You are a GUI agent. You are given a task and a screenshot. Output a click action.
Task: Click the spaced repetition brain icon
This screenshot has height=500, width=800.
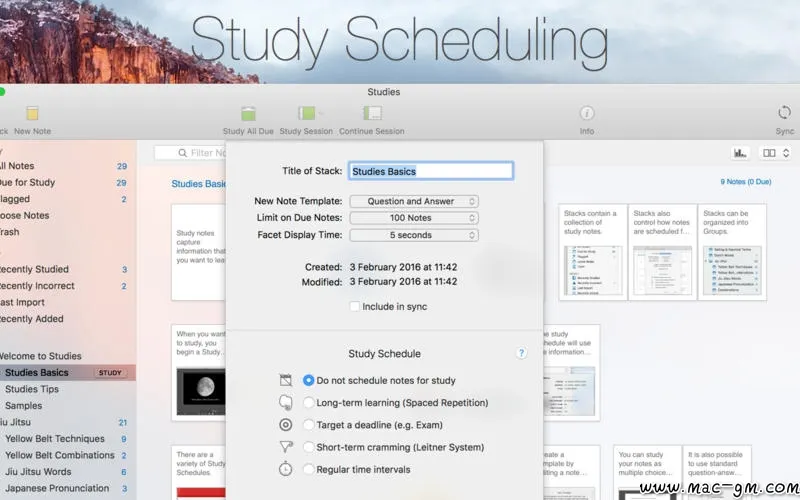pos(286,403)
